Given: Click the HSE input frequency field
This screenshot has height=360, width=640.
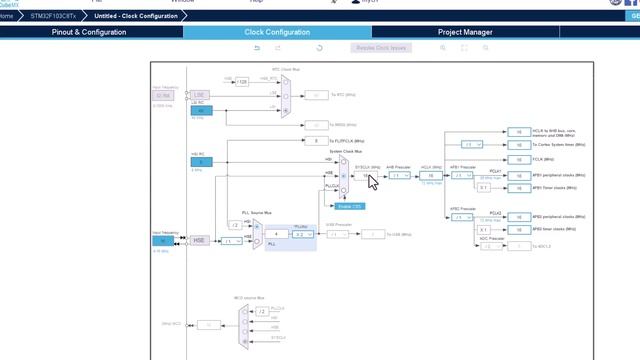Looking at the screenshot, I should 163,241.
